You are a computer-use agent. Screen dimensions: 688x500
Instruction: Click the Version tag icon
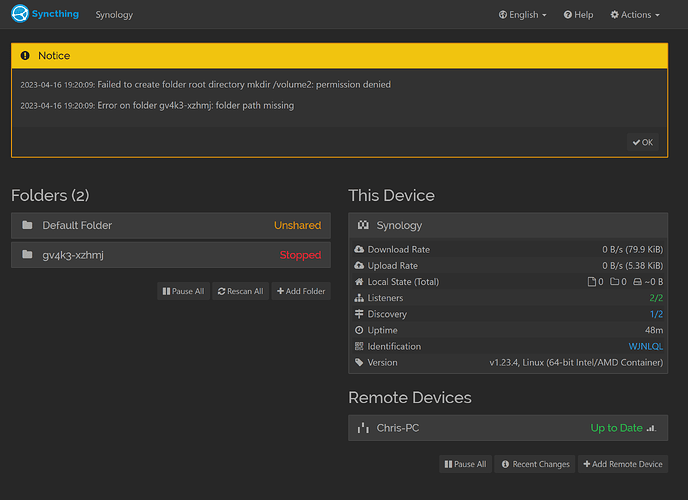pyautogui.click(x=359, y=362)
